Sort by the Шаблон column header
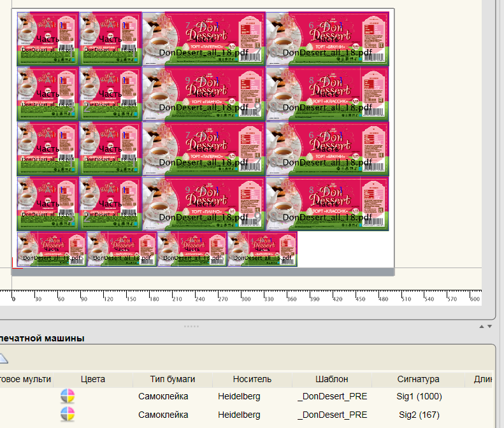504x428 pixels. pos(332,379)
